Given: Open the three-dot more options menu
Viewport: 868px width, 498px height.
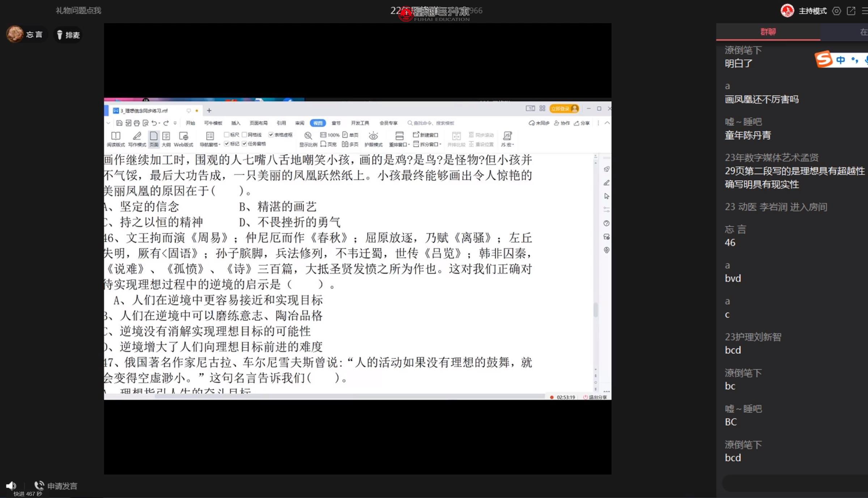Looking at the screenshot, I should (598, 123).
